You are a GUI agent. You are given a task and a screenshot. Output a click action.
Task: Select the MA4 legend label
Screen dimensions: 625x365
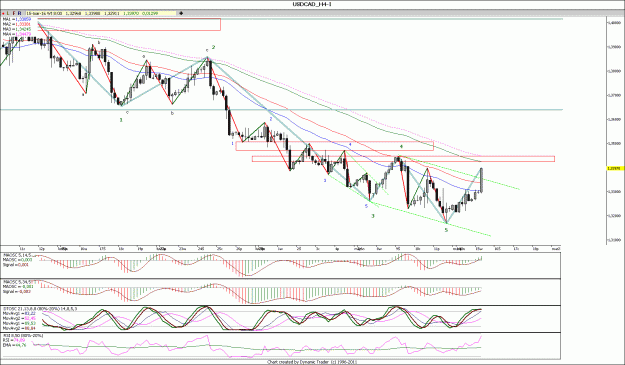click(17, 35)
